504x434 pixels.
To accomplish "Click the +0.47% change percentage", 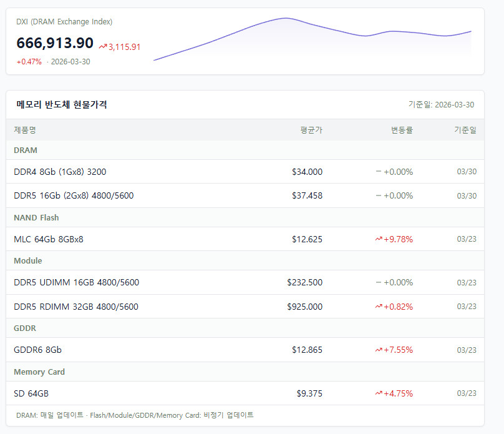I will click(x=29, y=62).
